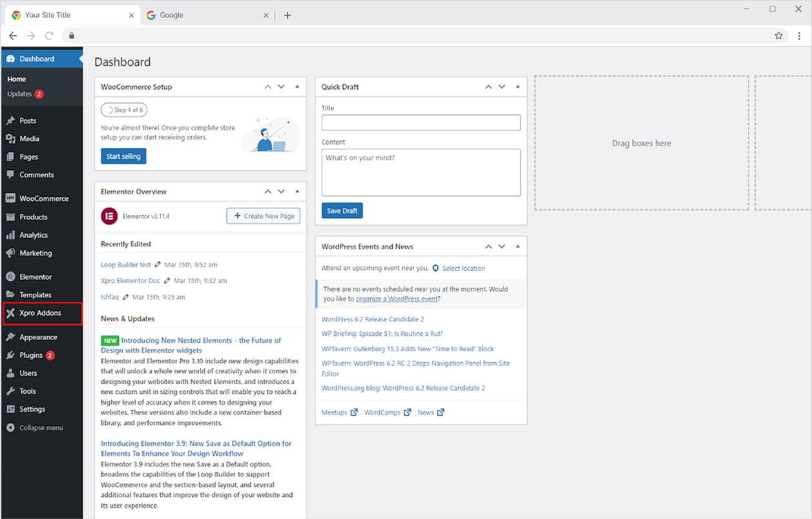This screenshot has width=812, height=519.
Task: Click the Marketing megaphone icon
Action: (x=10, y=254)
